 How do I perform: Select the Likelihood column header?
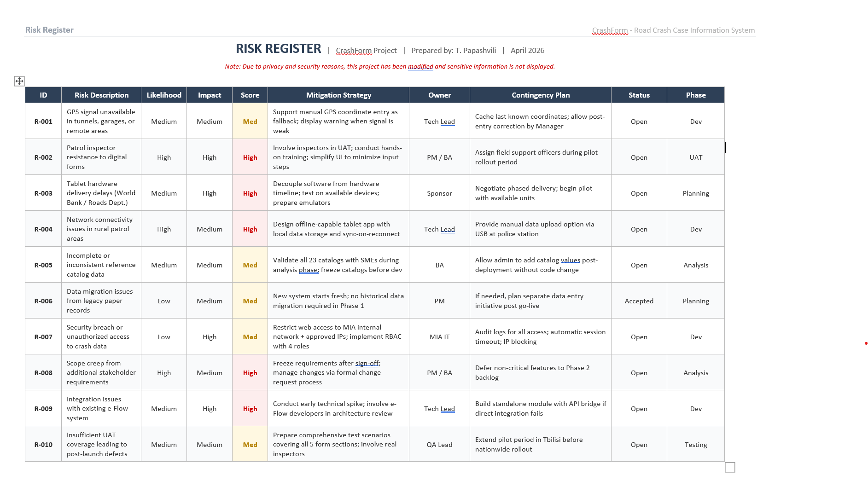(x=164, y=95)
